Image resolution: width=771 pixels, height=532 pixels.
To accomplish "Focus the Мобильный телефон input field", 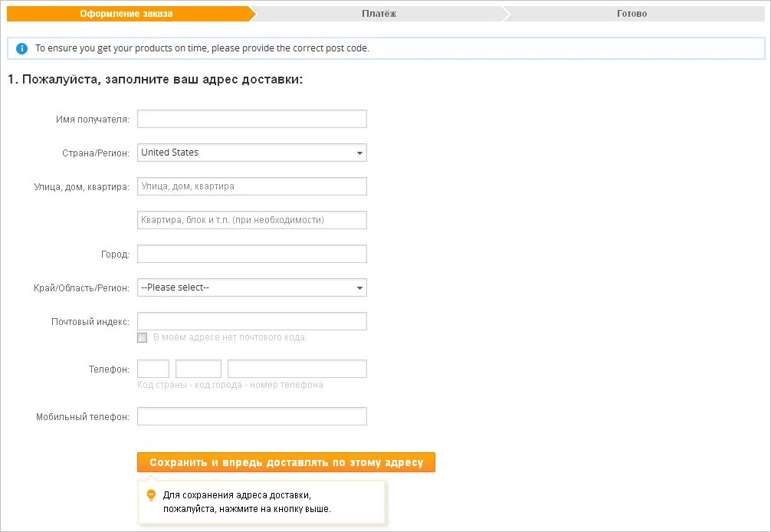I will tap(251, 416).
